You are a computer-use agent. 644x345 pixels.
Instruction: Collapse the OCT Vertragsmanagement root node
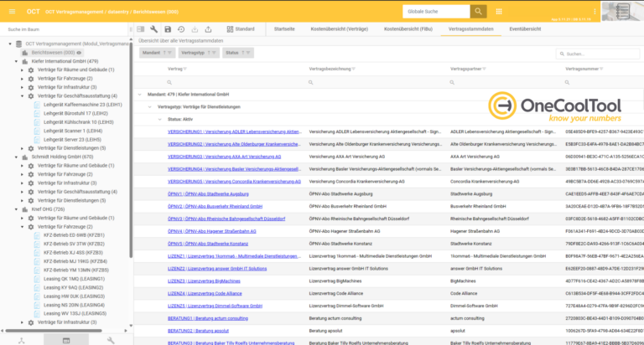10,44
